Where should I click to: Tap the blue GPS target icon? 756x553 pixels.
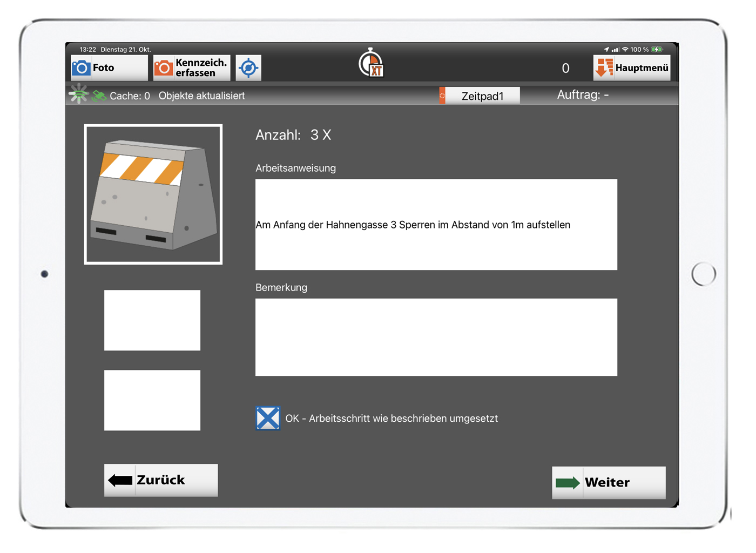(248, 68)
